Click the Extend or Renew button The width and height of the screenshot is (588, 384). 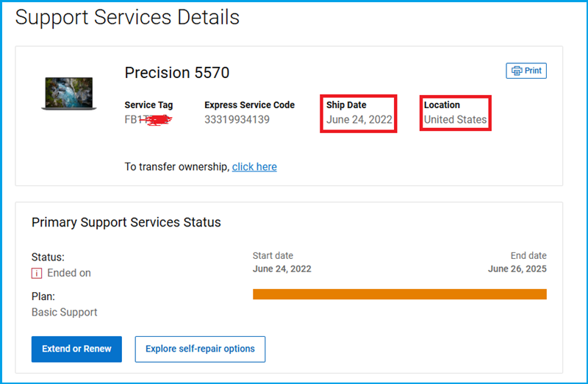tap(76, 349)
